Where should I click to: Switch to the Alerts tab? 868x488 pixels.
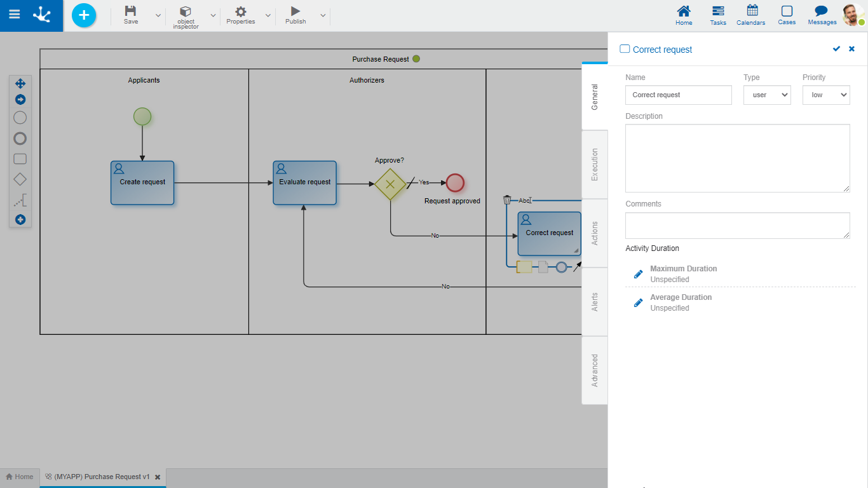click(595, 302)
